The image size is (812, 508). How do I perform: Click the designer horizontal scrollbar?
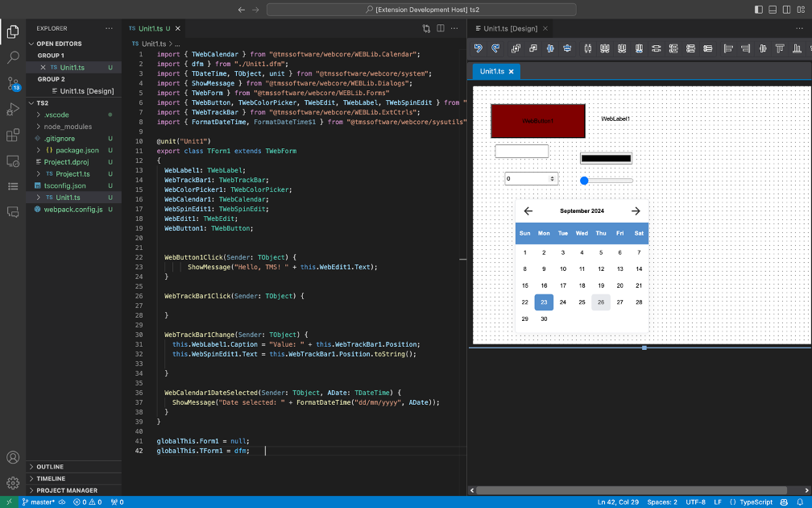click(x=632, y=490)
